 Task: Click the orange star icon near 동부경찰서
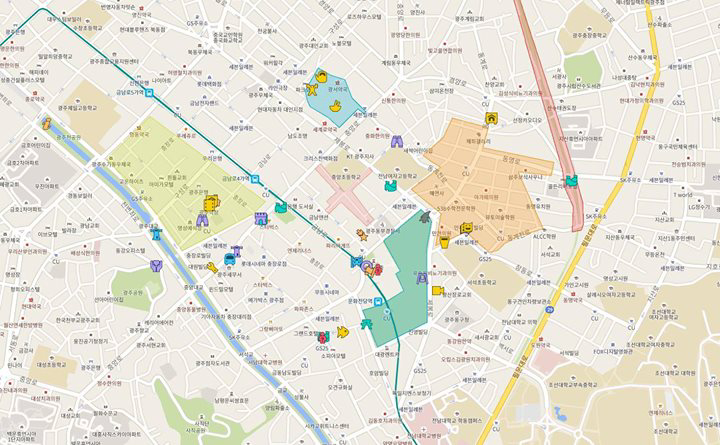(x=361, y=234)
